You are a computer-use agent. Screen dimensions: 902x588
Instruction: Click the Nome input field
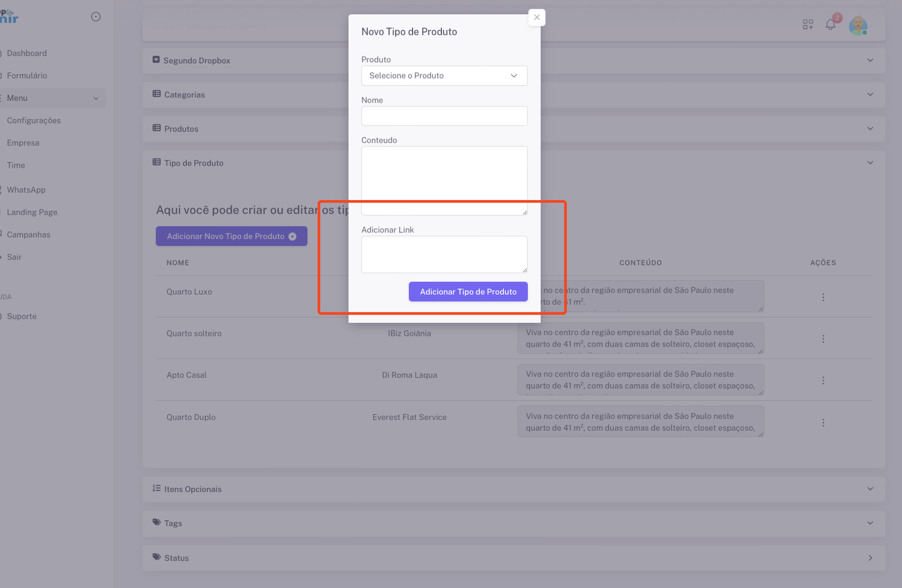444,116
